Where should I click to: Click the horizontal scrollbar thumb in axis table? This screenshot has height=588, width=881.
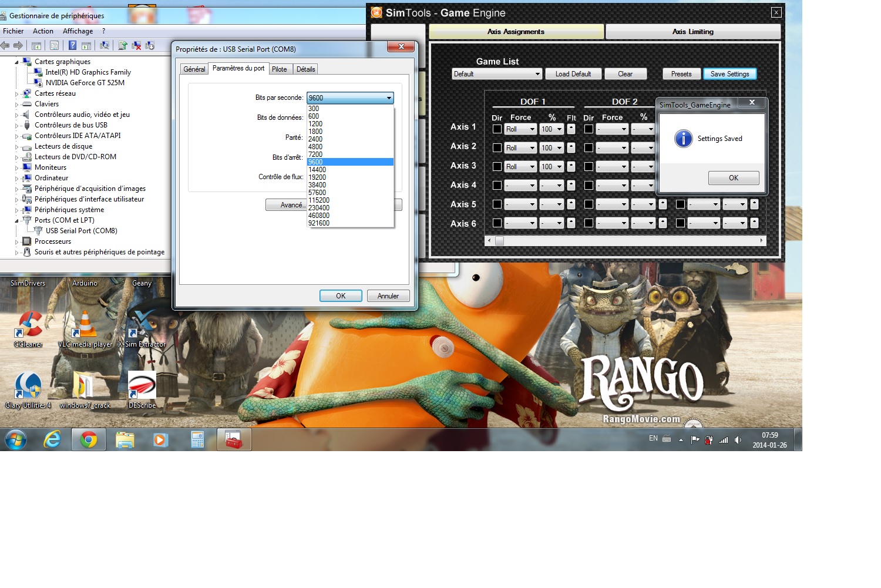499,240
